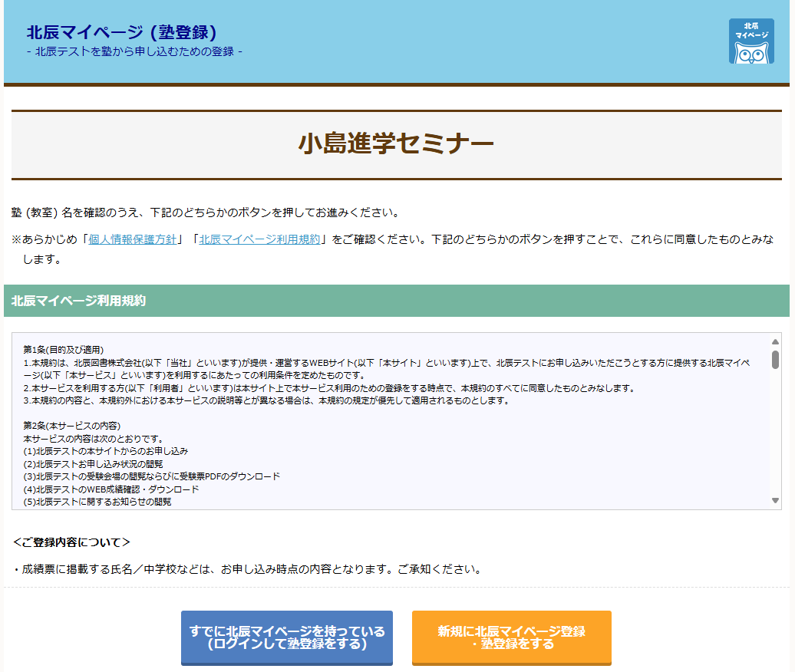Click line (2)北辰テストお申し込み状況の閲覧

pos(94,463)
